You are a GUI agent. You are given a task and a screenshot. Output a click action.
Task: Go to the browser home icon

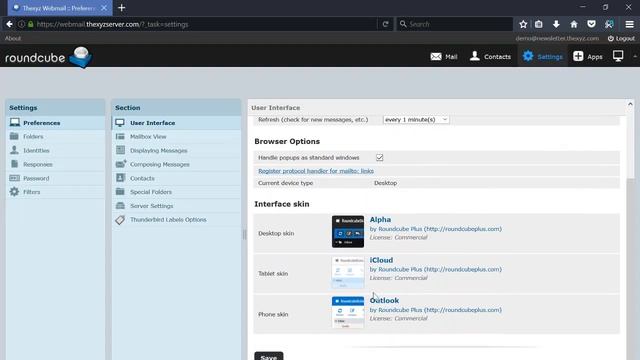(x=573, y=24)
